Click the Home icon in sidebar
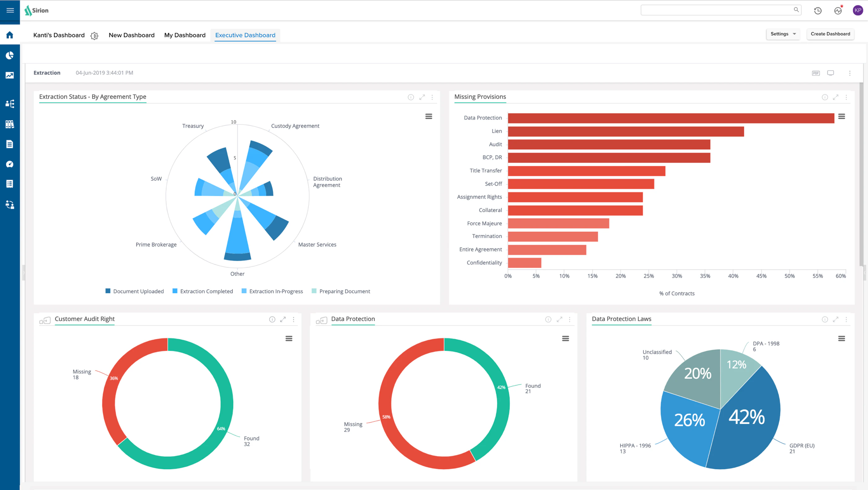This screenshot has width=868, height=490. pyautogui.click(x=10, y=35)
